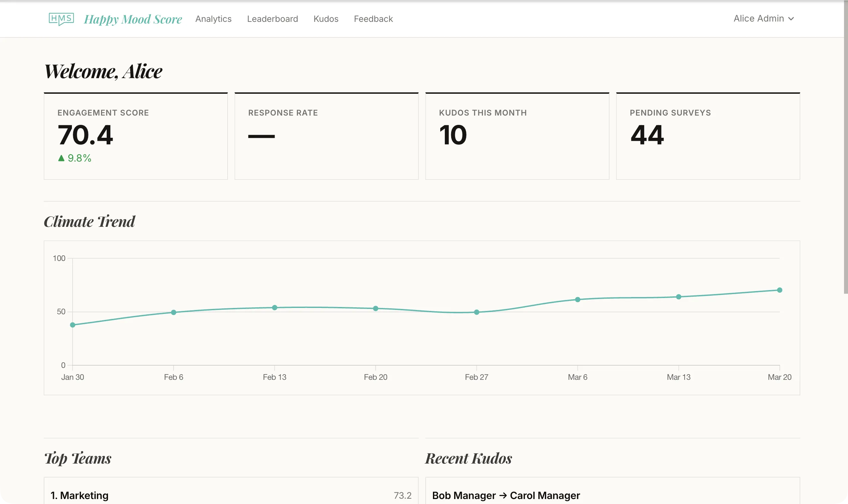Screen dimensions: 848x504
Task: Click the HMS logo icon
Action: coord(62,19)
